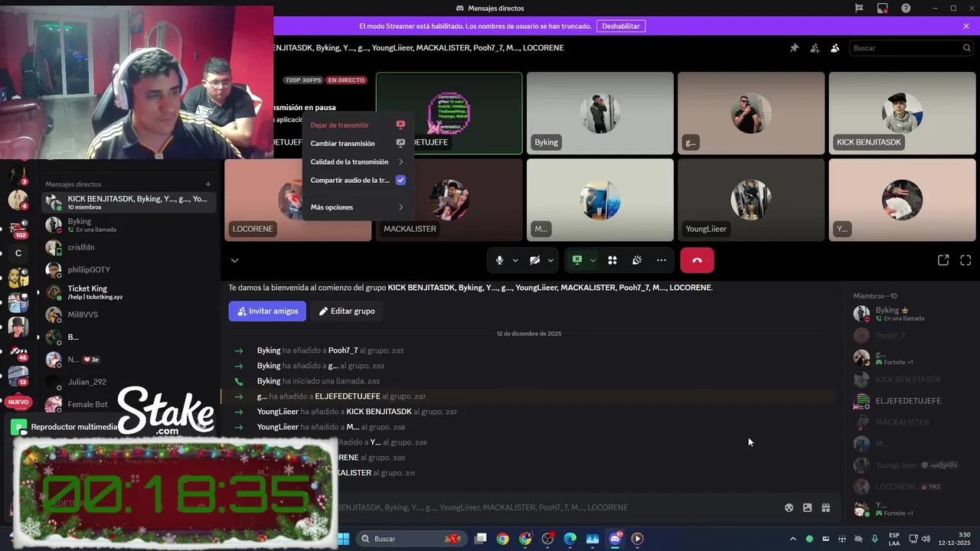This screenshot has width=980, height=551.
Task: Open the checklist flag icon in title bar
Action: click(859, 8)
